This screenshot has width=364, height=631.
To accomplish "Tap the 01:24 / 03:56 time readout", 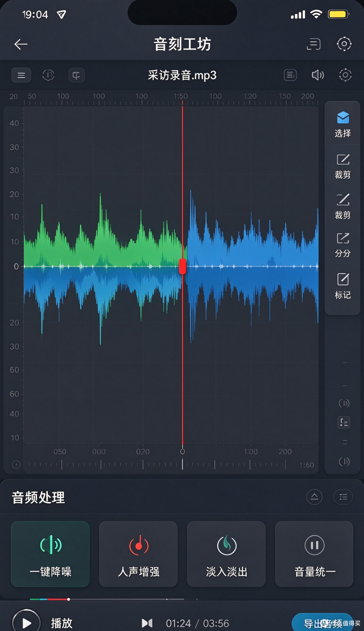I will pyautogui.click(x=198, y=624).
